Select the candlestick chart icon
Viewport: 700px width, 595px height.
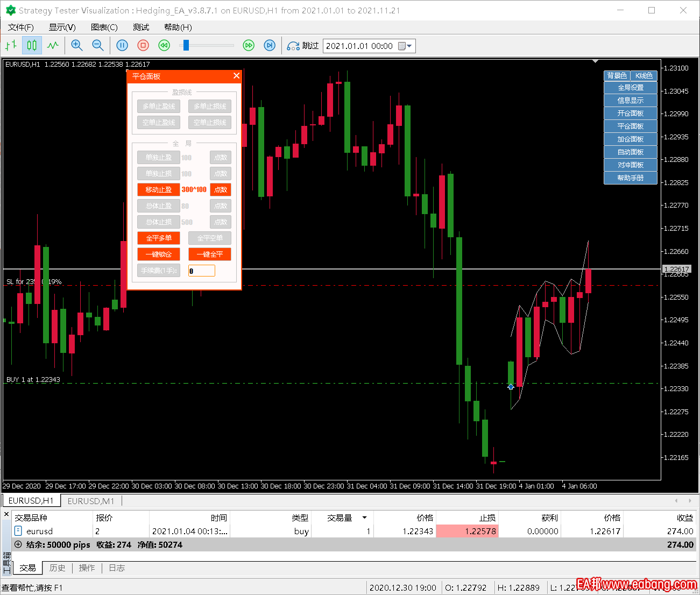[x=32, y=46]
